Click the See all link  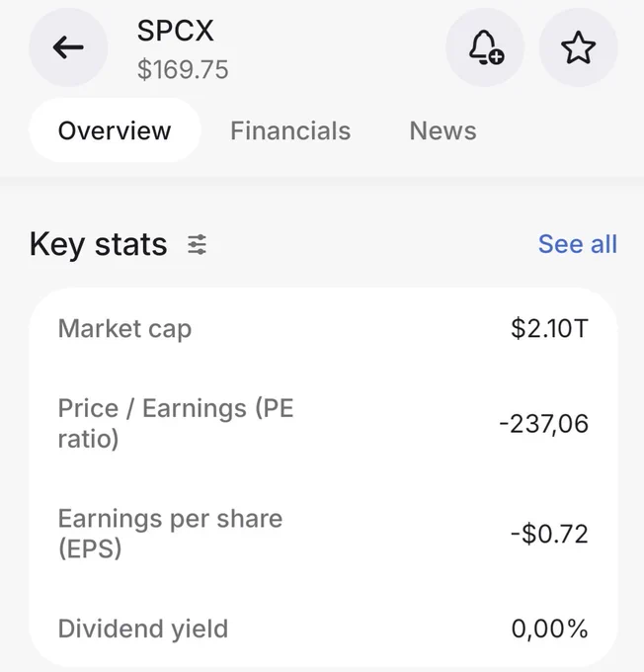coord(578,244)
